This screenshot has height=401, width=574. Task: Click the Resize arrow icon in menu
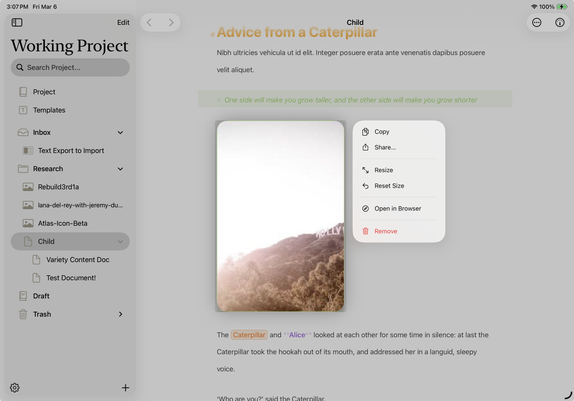click(x=365, y=170)
